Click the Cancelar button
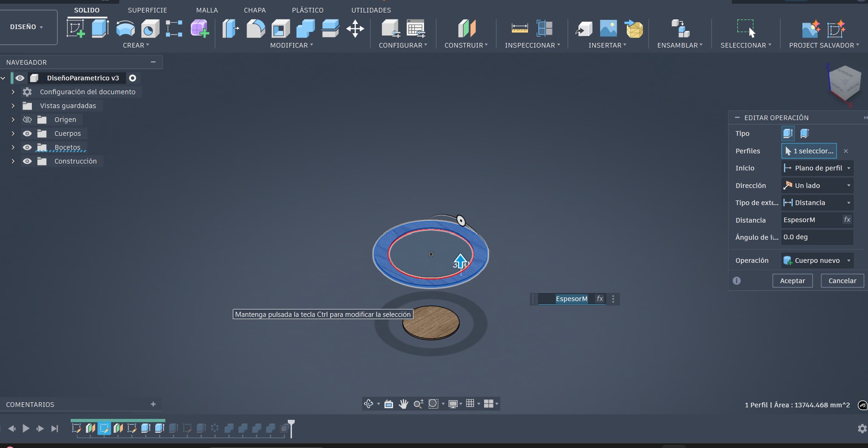The image size is (868, 448). pyautogui.click(x=843, y=281)
